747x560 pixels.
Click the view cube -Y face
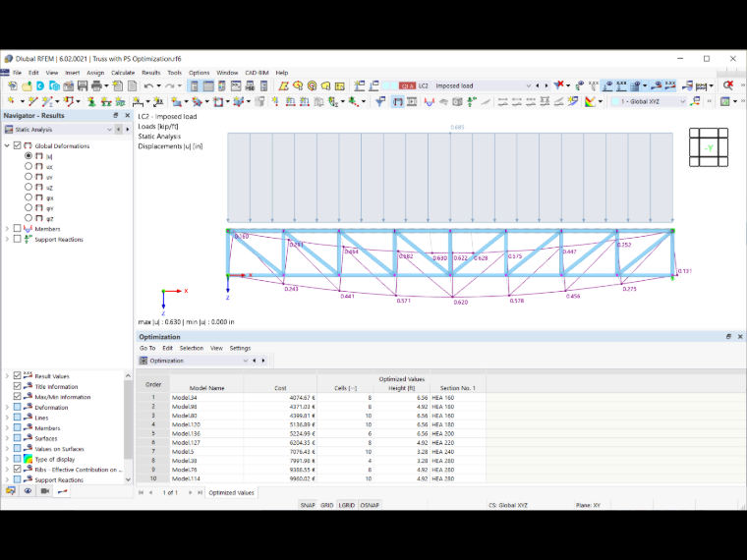[709, 148]
